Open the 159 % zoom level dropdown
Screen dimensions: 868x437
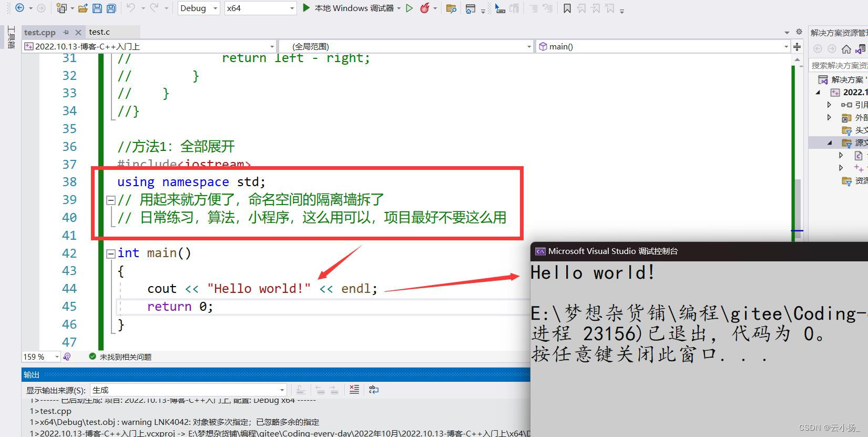click(x=41, y=357)
